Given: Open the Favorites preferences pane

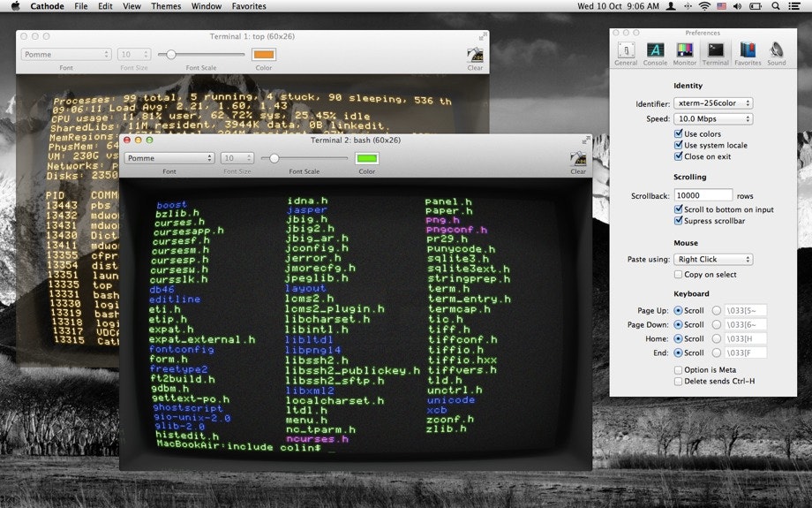Looking at the screenshot, I should click(748, 54).
